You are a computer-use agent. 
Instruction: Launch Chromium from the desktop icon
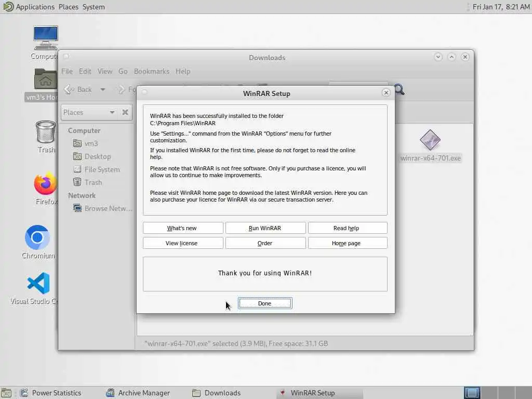coord(37,237)
